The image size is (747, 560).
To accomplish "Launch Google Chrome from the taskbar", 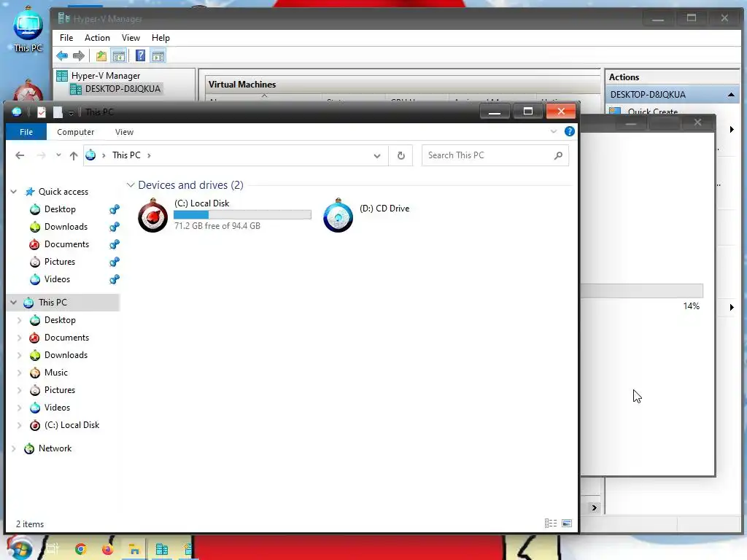I will 80,549.
